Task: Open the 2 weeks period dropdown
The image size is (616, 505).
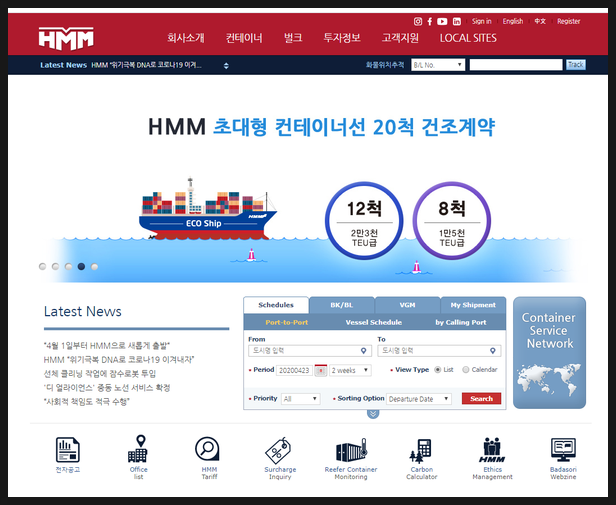Action: 350,371
